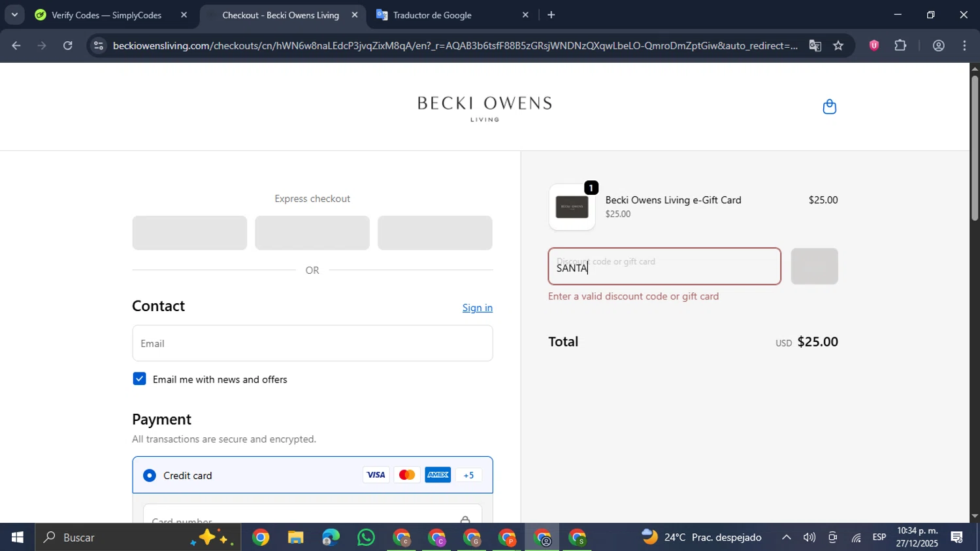Click the Becki Owens Living e-Gift Card title
Viewport: 980px width, 551px height.
tap(673, 200)
